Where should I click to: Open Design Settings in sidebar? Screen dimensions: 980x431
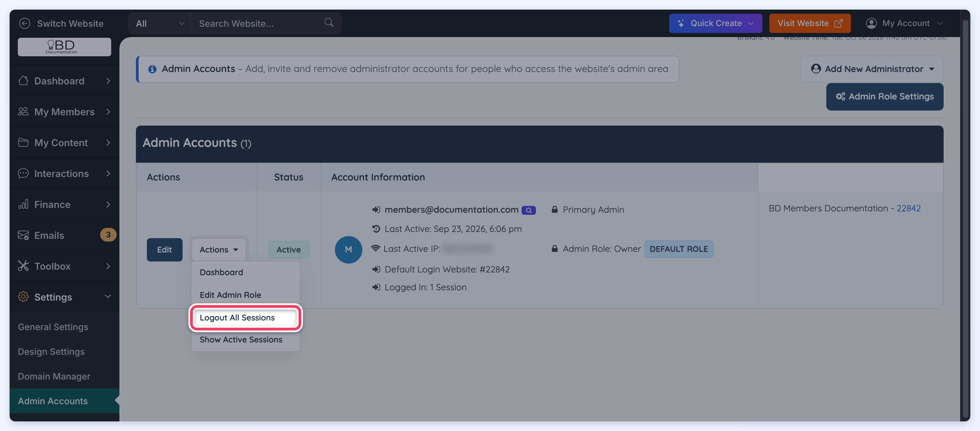51,351
